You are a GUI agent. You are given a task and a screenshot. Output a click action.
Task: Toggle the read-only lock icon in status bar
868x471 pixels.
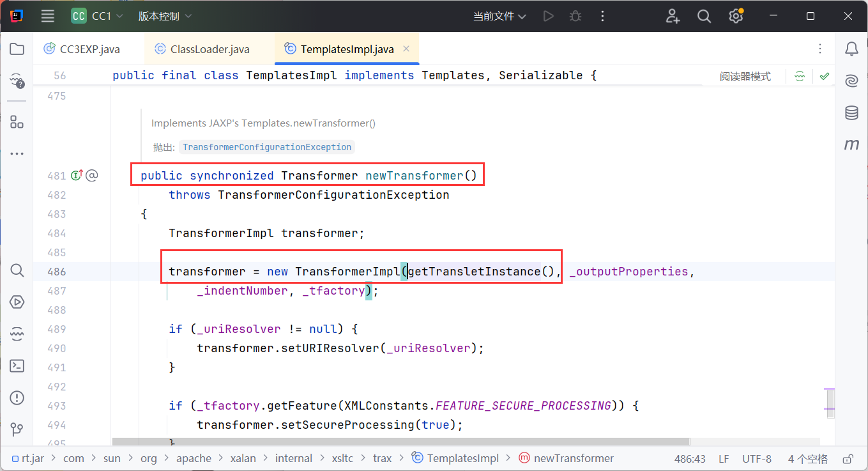tap(848, 458)
